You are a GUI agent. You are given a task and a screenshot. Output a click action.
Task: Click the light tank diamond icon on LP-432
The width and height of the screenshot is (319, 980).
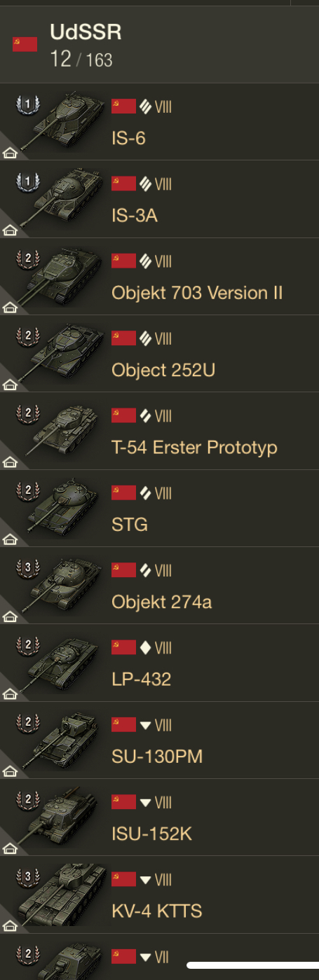click(x=145, y=647)
